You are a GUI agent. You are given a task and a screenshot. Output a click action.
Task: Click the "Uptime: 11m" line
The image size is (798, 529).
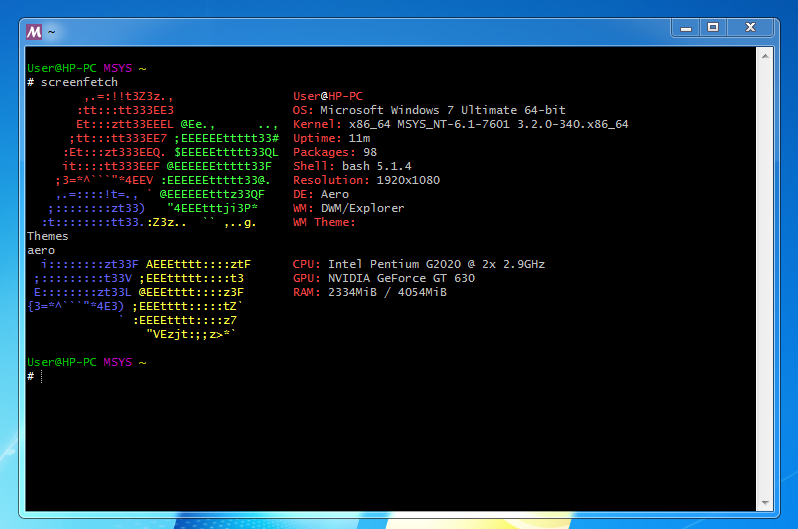331,138
